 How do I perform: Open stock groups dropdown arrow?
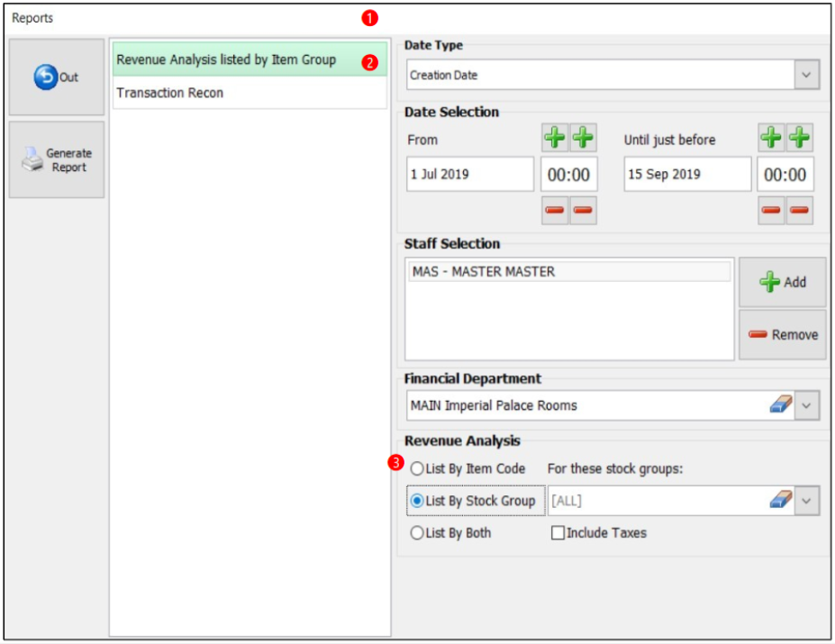(806, 501)
